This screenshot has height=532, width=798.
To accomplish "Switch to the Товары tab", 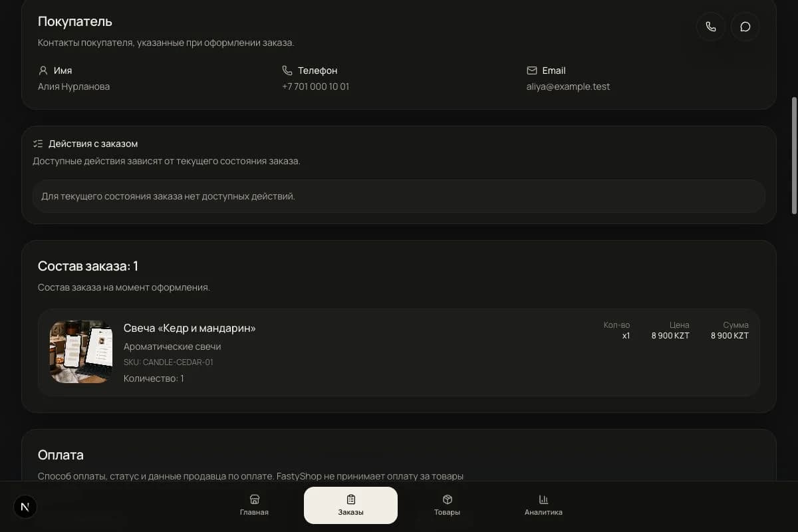I will [x=447, y=505].
